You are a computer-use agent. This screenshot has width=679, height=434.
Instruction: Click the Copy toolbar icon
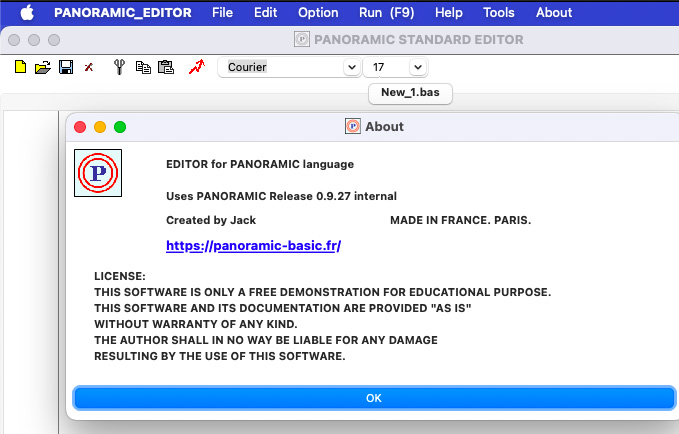coord(143,67)
